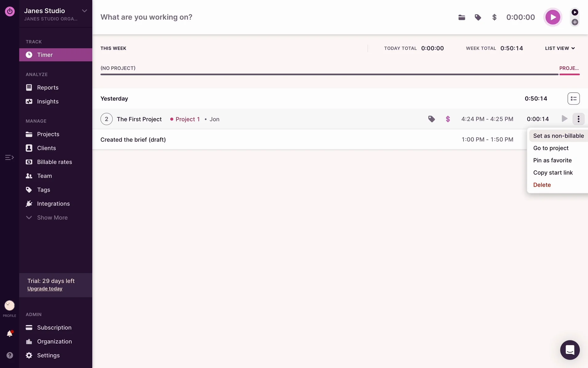Click the Project 1 color dot label
This screenshot has height=368, width=588.
tap(185, 119)
